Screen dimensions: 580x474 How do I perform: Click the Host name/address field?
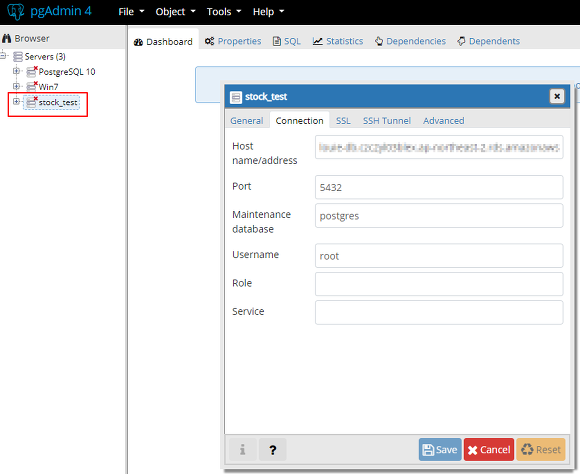(439, 147)
